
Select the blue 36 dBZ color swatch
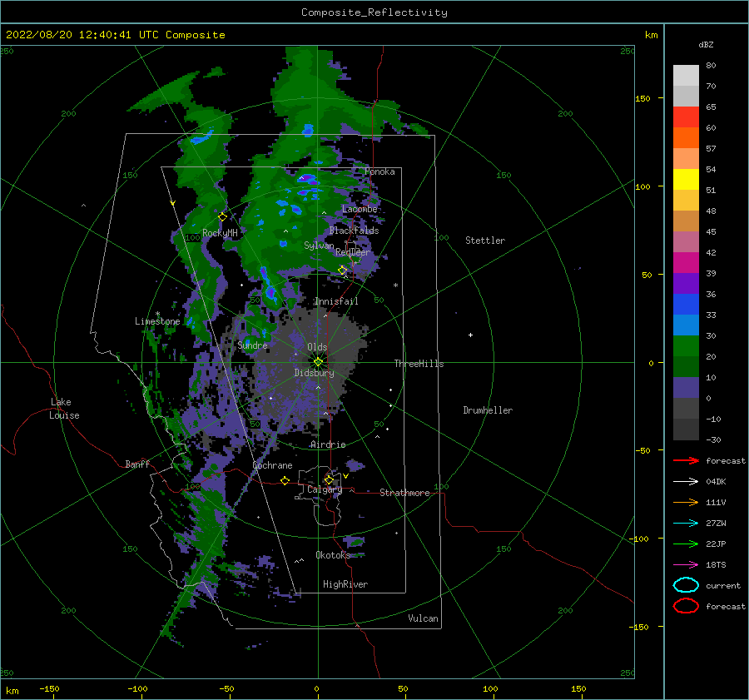[686, 304]
